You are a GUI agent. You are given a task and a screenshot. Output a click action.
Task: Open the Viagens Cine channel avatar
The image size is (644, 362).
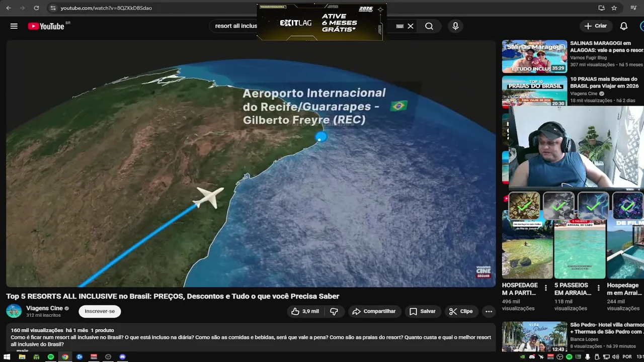[14, 311]
